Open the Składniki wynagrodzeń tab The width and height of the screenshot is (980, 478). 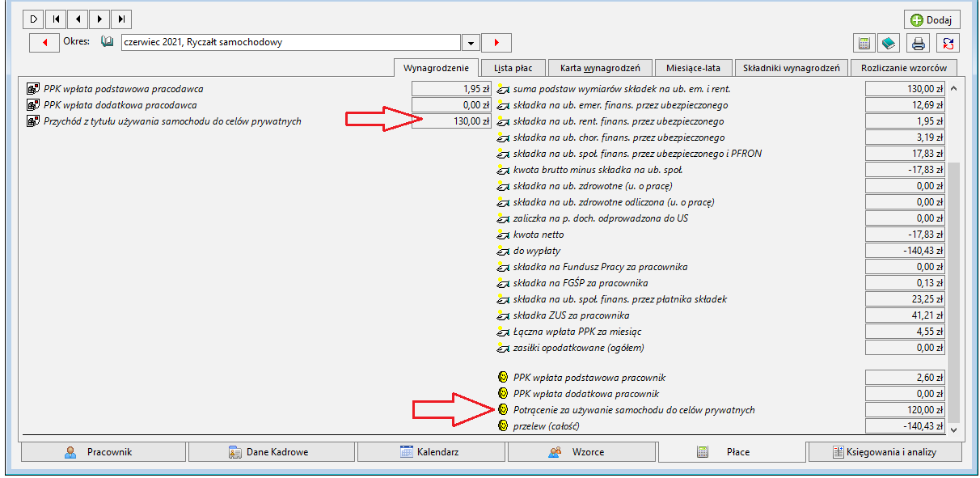792,68
